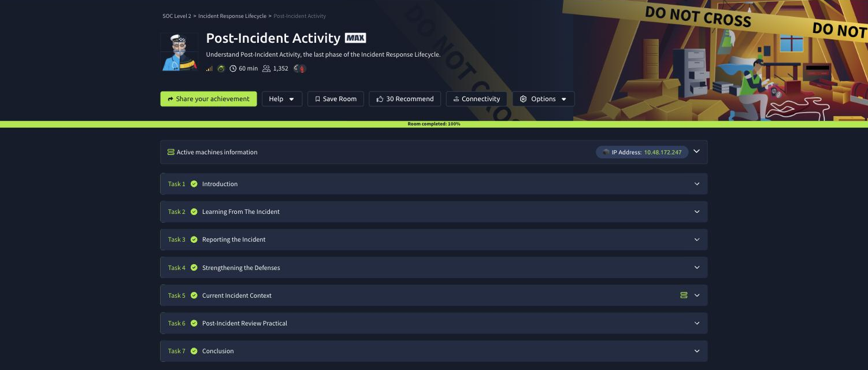The width and height of the screenshot is (868, 370).
Task: Open the Options dropdown
Action: click(x=543, y=99)
